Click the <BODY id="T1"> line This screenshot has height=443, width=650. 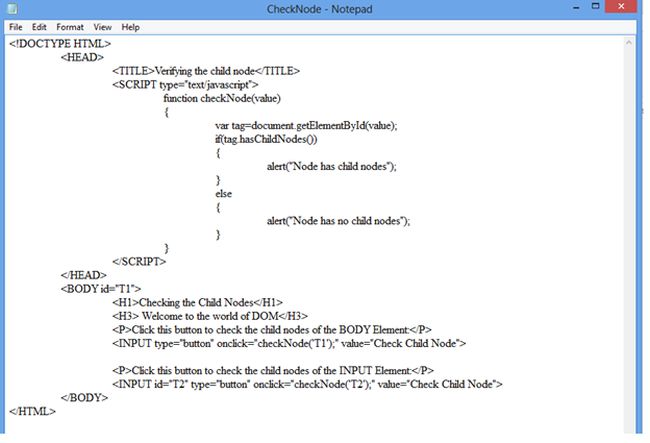click(101, 289)
